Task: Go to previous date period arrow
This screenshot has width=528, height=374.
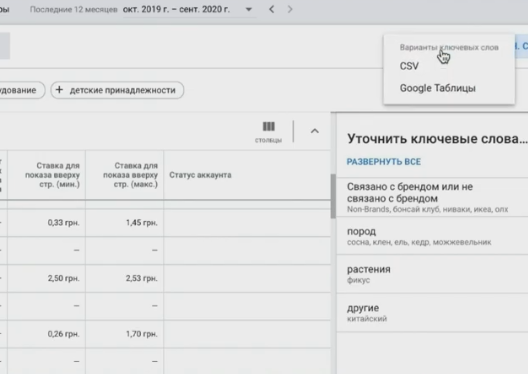Action: point(272,9)
